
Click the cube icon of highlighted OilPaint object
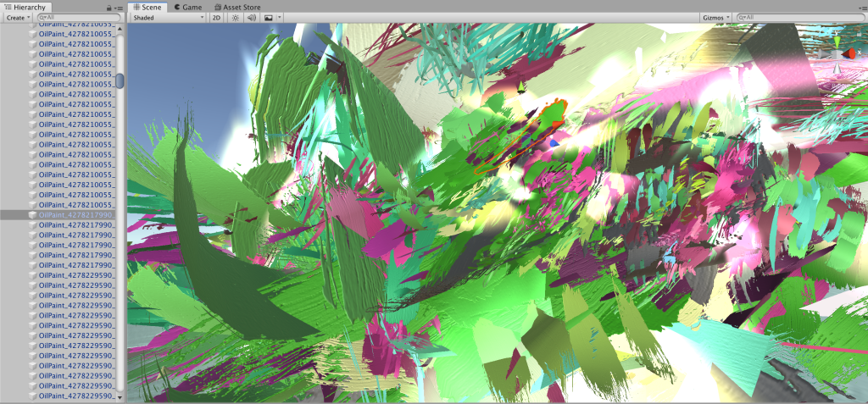(33, 215)
